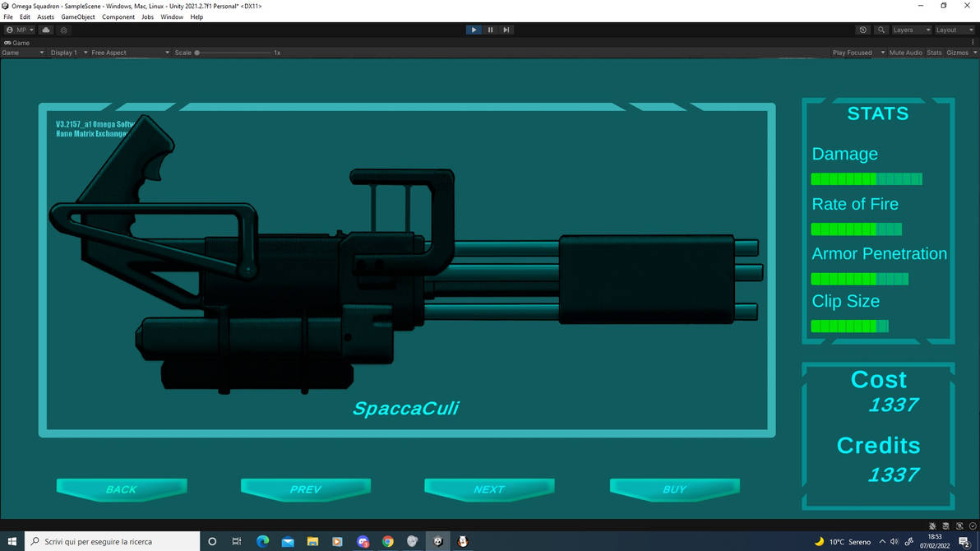Click the Scale slider handle
This screenshot has height=551, width=980.
[x=196, y=53]
